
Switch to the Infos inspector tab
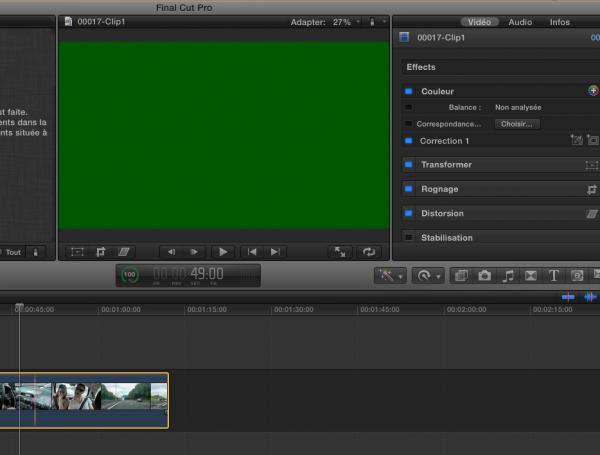(559, 22)
